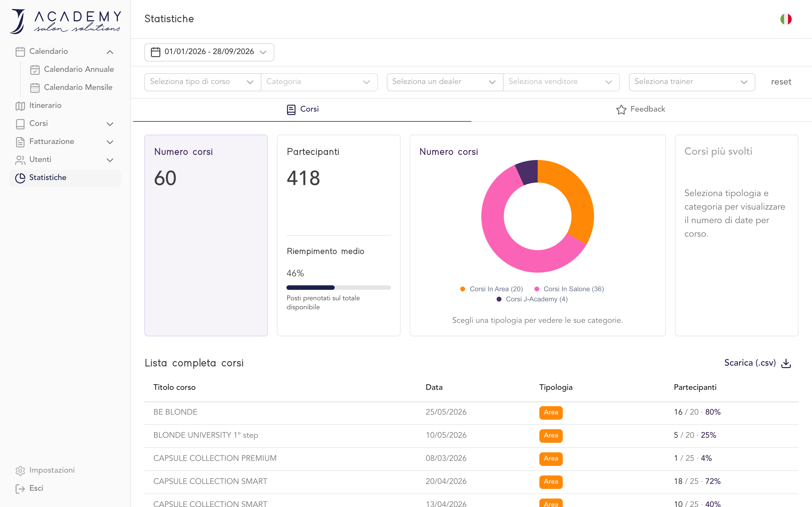Click the date range calendar icon
This screenshot has height=507, width=812.
(155, 52)
